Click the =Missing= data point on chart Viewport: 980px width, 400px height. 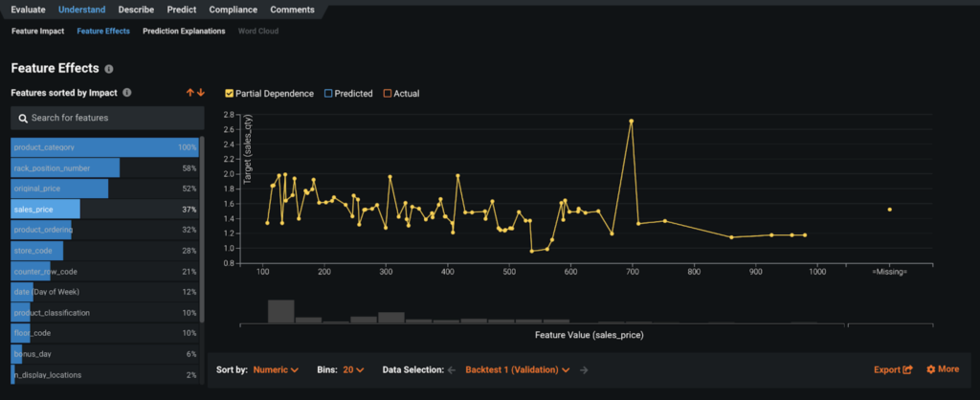[x=889, y=210]
